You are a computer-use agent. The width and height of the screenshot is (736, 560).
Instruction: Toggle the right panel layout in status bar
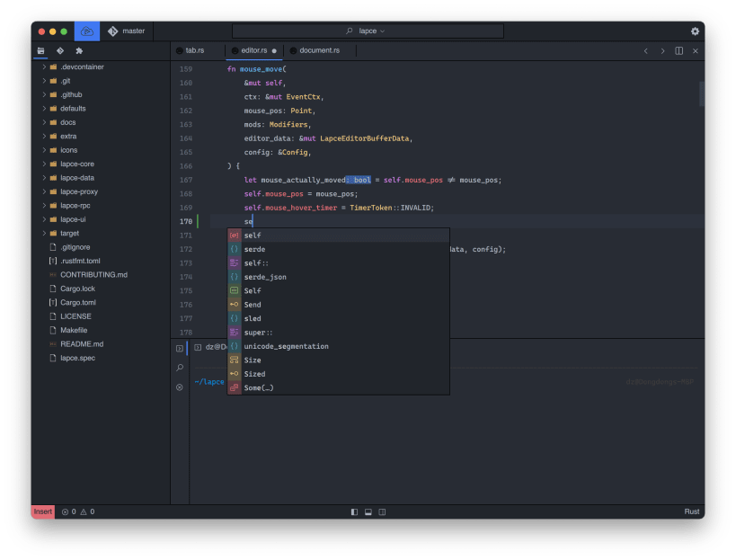coord(381,511)
